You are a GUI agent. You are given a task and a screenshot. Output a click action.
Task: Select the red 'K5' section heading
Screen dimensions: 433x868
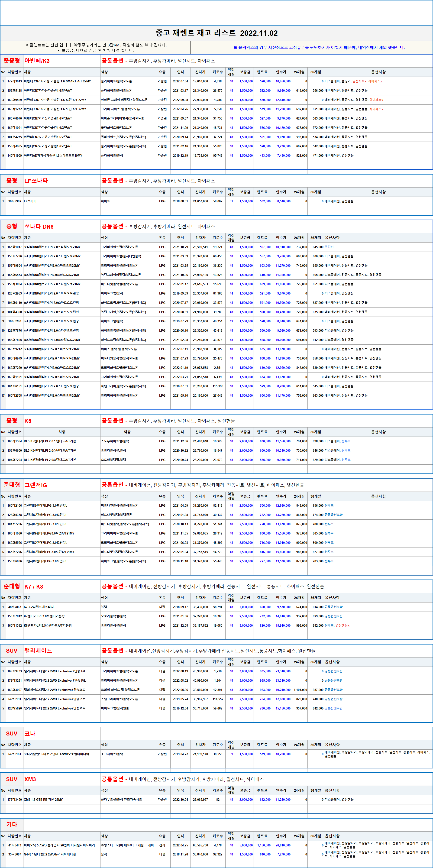click(28, 421)
